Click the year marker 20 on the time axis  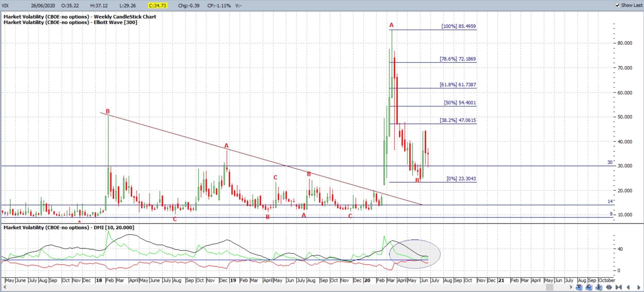pyautogui.click(x=367, y=280)
